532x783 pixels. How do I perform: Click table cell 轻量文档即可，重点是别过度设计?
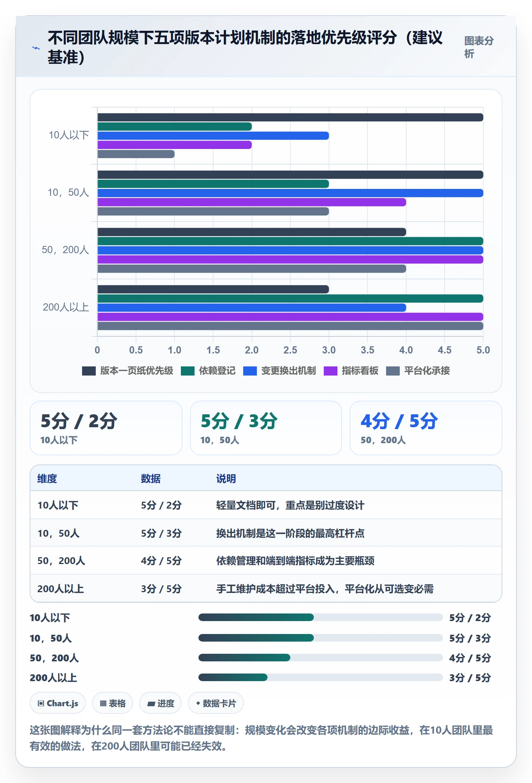pos(290,505)
